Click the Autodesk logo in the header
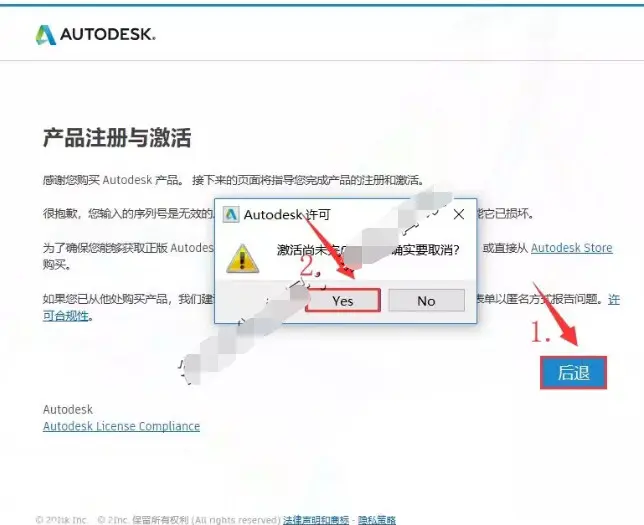The image size is (644, 525). click(x=95, y=35)
